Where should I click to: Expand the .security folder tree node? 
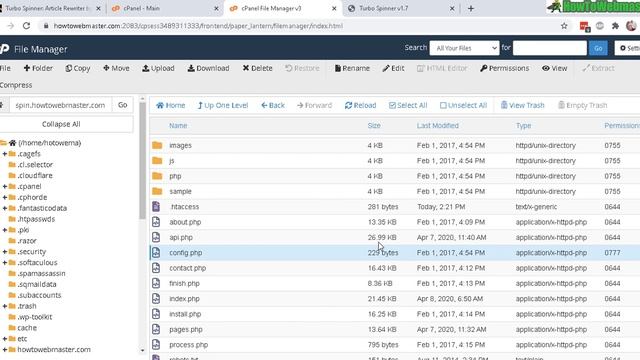tap(4, 252)
